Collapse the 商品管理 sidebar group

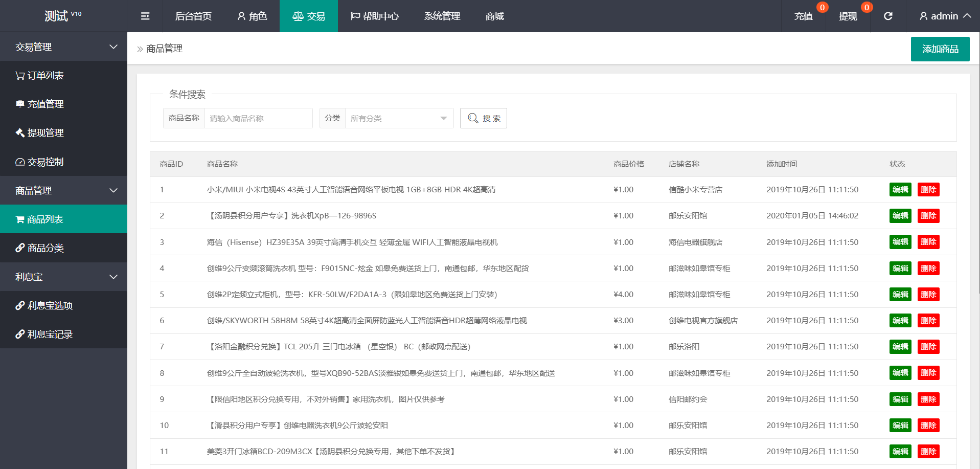coord(63,191)
